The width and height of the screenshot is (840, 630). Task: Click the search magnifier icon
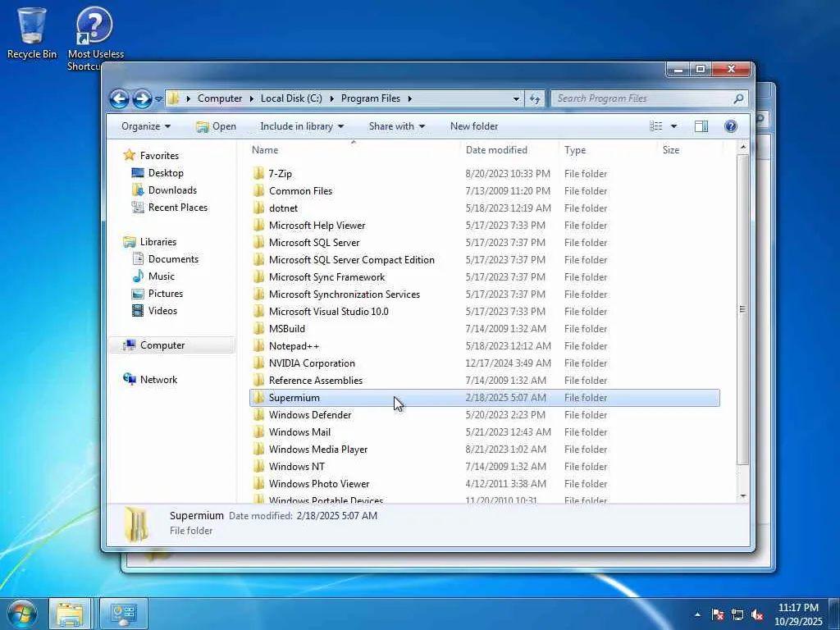tap(738, 98)
